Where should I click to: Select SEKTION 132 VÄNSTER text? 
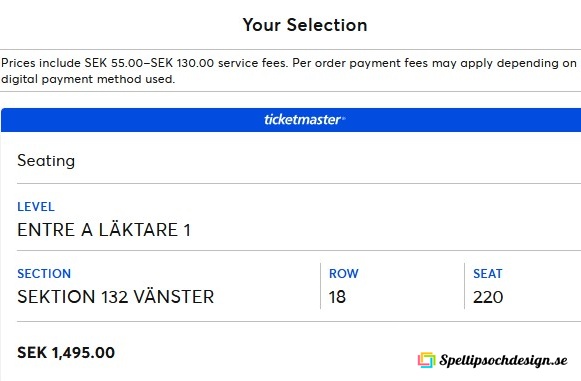(116, 297)
